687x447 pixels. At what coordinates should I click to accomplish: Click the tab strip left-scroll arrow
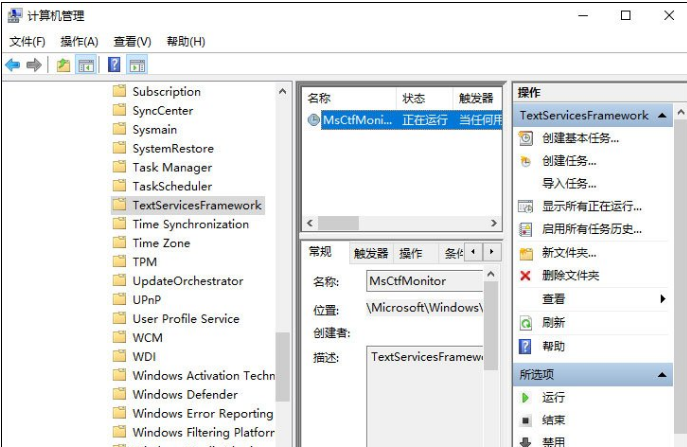click(473, 252)
